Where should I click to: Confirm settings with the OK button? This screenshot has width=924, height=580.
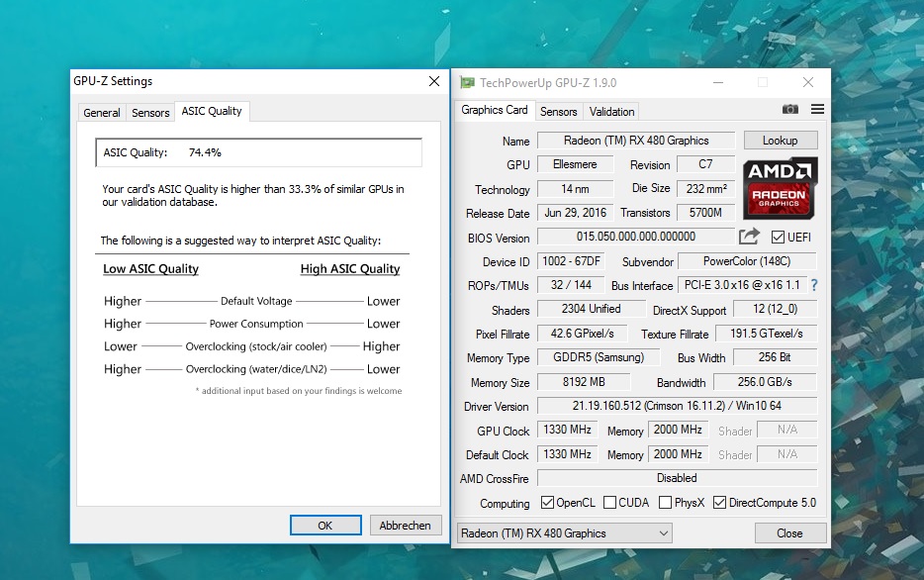(x=325, y=526)
